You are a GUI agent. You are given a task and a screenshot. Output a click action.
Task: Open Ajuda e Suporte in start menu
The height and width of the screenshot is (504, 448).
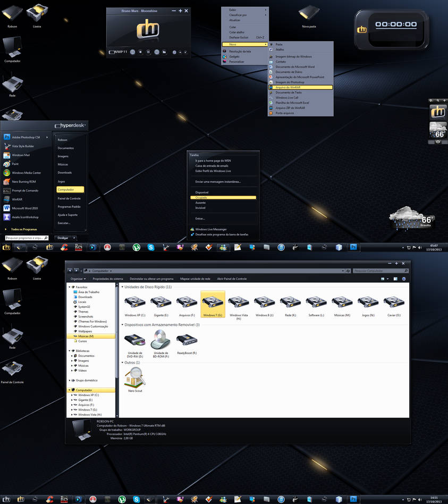click(x=68, y=215)
